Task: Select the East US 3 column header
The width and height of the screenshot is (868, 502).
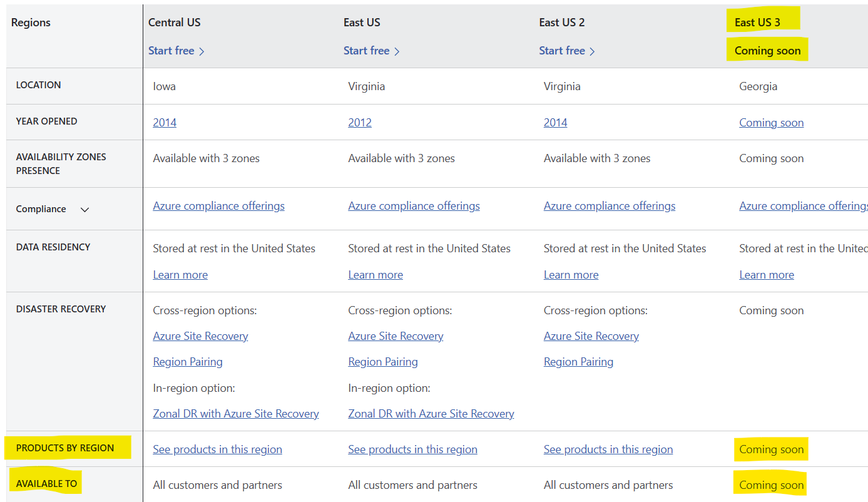Action: click(x=757, y=23)
